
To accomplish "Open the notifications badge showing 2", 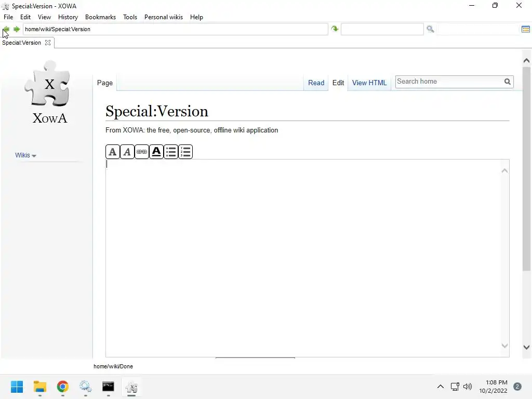I will [x=517, y=387].
